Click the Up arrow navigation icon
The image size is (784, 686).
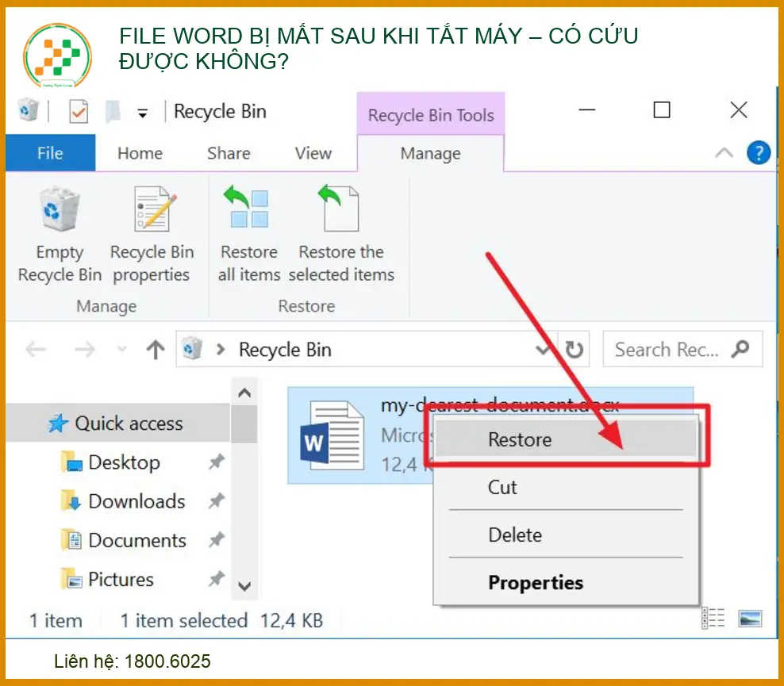click(x=156, y=350)
